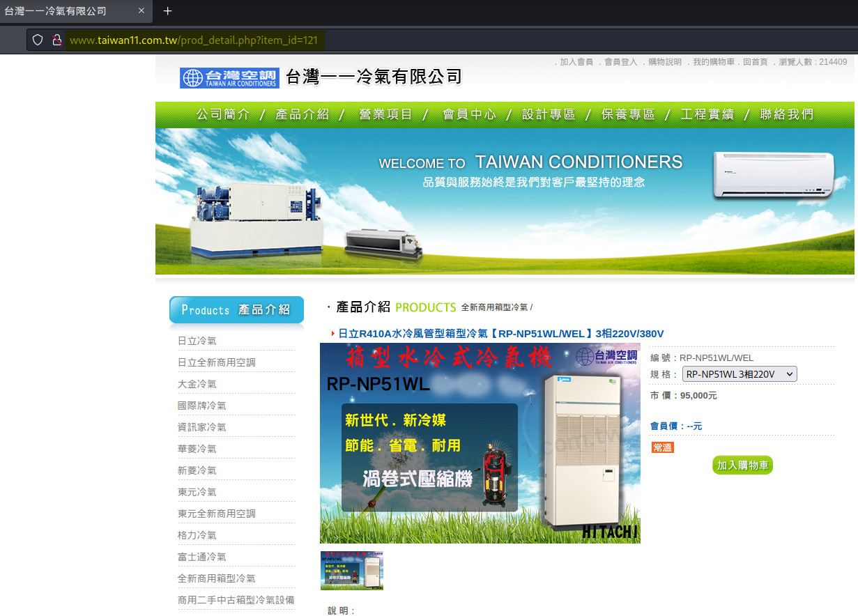The width and height of the screenshot is (858, 616).
Task: Click the 全新商用箱型冷氣 breadcrumb link
Action: pyautogui.click(x=494, y=307)
